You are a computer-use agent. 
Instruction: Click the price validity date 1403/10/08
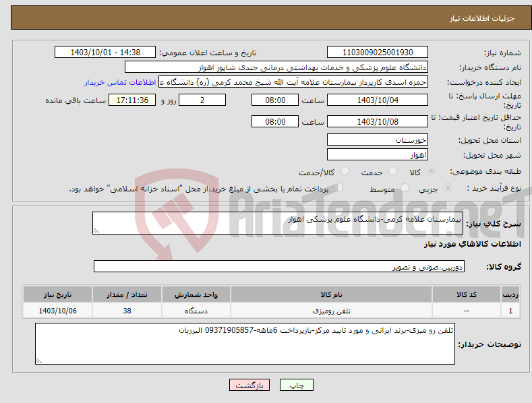378,121
